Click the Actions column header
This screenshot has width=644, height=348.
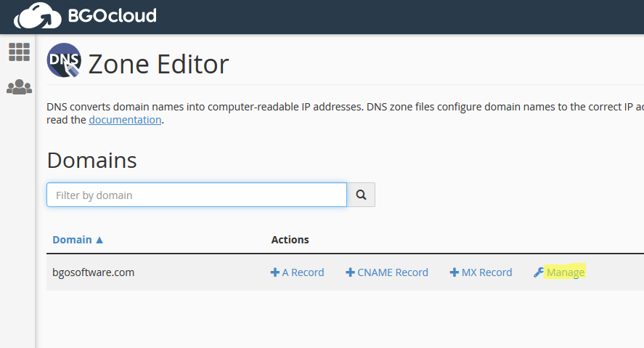point(290,240)
